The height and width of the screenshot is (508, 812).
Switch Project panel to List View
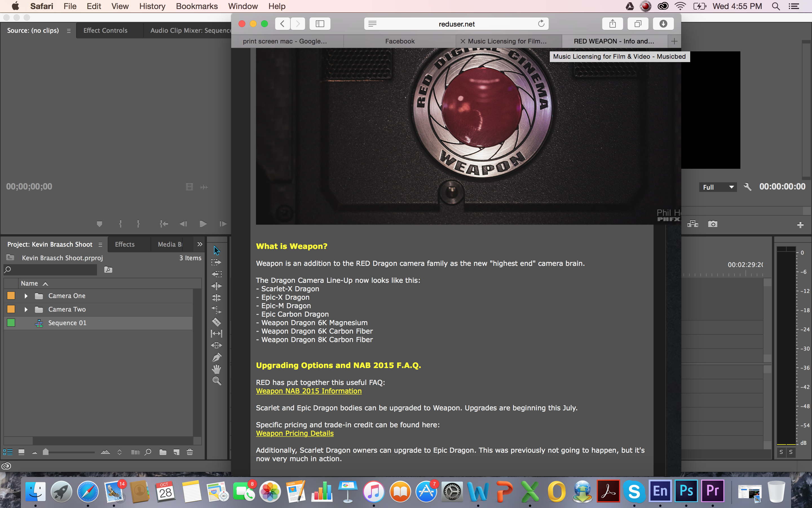[8, 452]
